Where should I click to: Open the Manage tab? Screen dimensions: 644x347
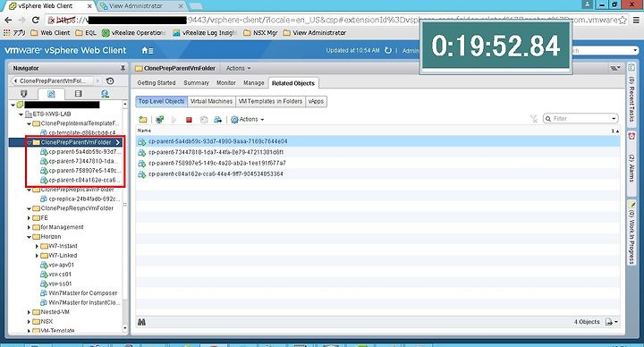pyautogui.click(x=253, y=83)
